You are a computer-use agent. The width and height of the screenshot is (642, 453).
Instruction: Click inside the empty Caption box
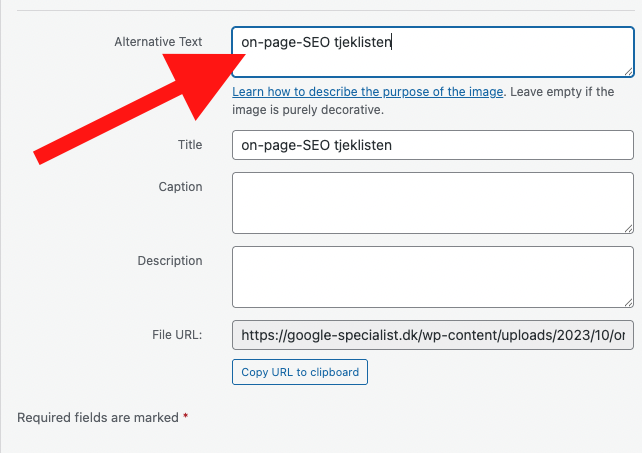432,203
